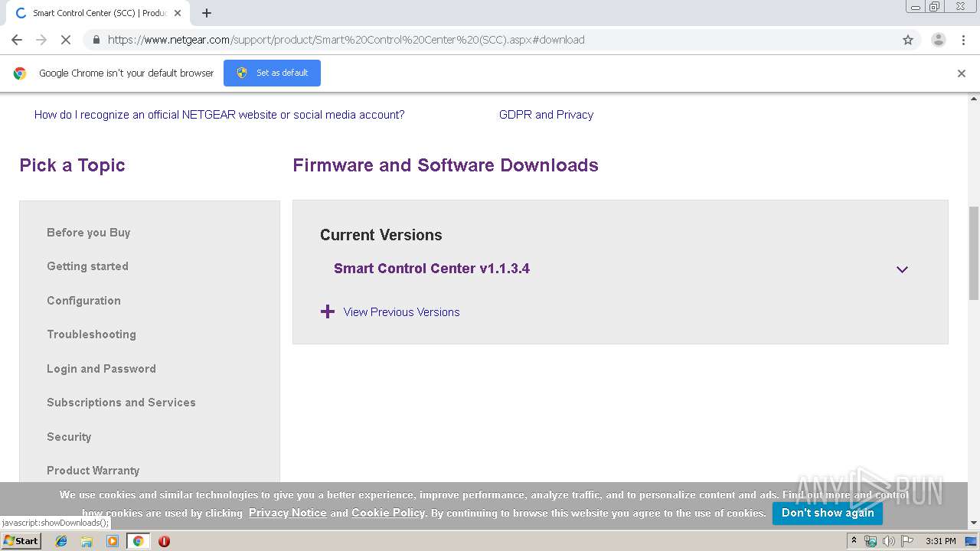Select the address bar URL
Screen dimensions: 980x551
pyautogui.click(x=346, y=40)
